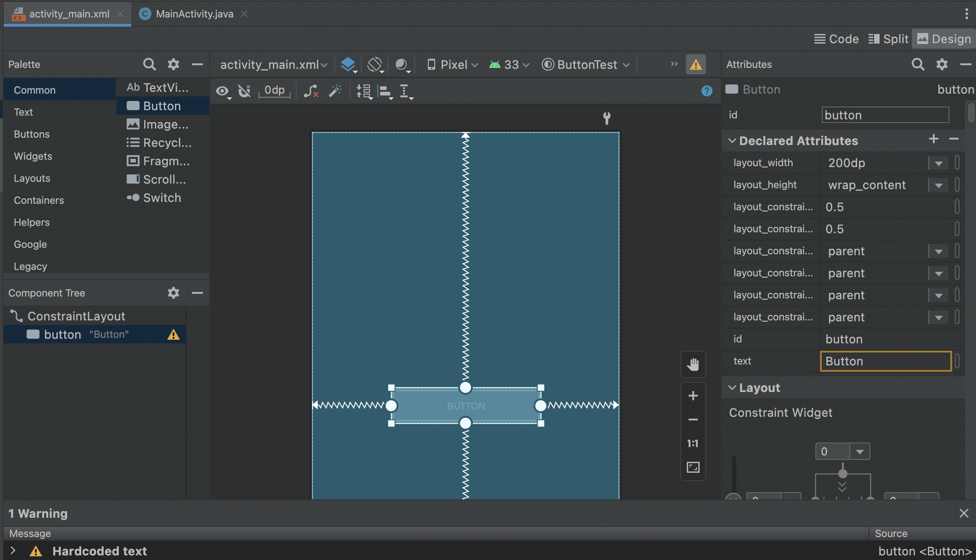The height and width of the screenshot is (560, 976).
Task: Open Palette settings gear
Action: [x=173, y=64]
